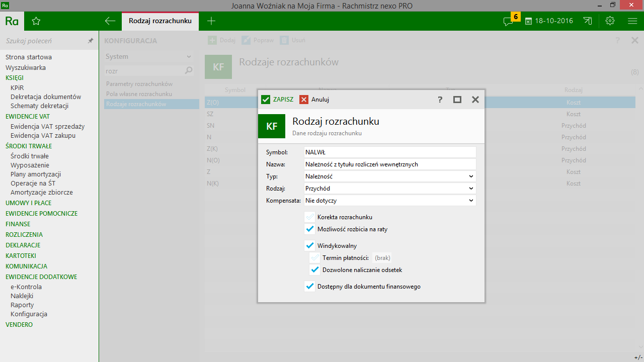Open help icon in background configuration panel
The height and width of the screenshot is (362, 644).
click(x=617, y=40)
